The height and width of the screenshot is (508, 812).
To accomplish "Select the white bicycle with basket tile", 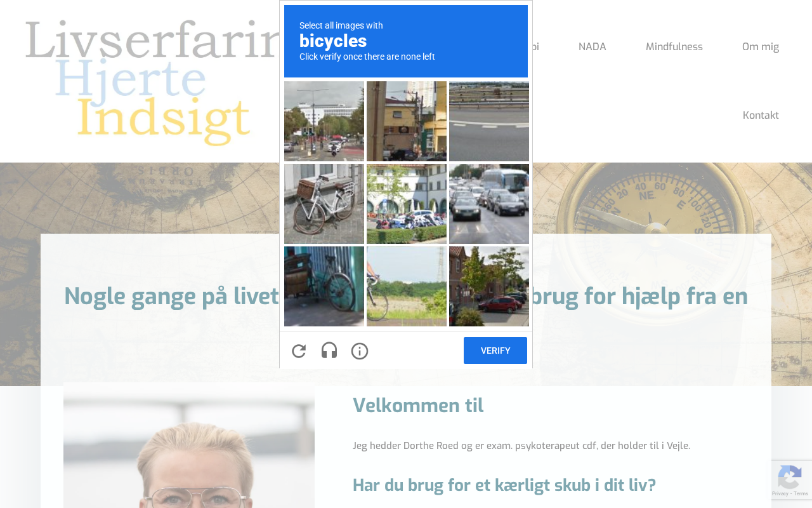I will click(x=324, y=204).
